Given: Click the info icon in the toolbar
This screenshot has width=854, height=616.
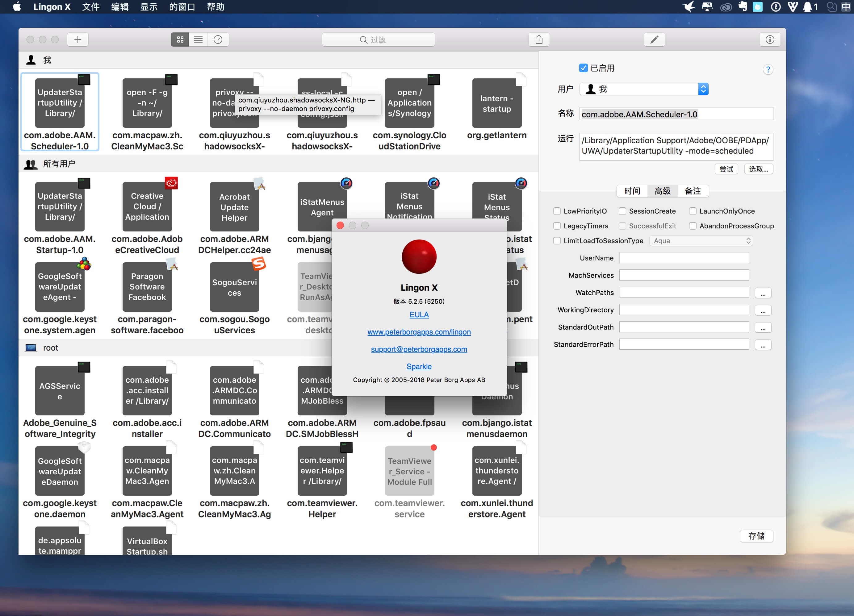Looking at the screenshot, I should tap(770, 40).
